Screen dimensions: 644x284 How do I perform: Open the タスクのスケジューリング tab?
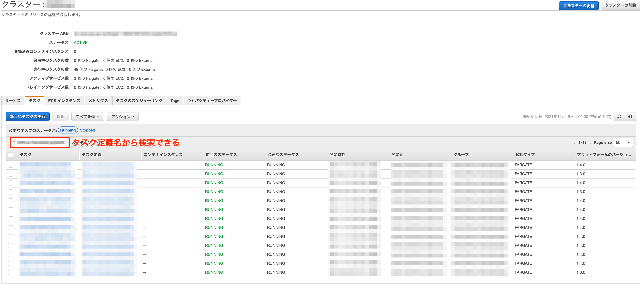[139, 101]
